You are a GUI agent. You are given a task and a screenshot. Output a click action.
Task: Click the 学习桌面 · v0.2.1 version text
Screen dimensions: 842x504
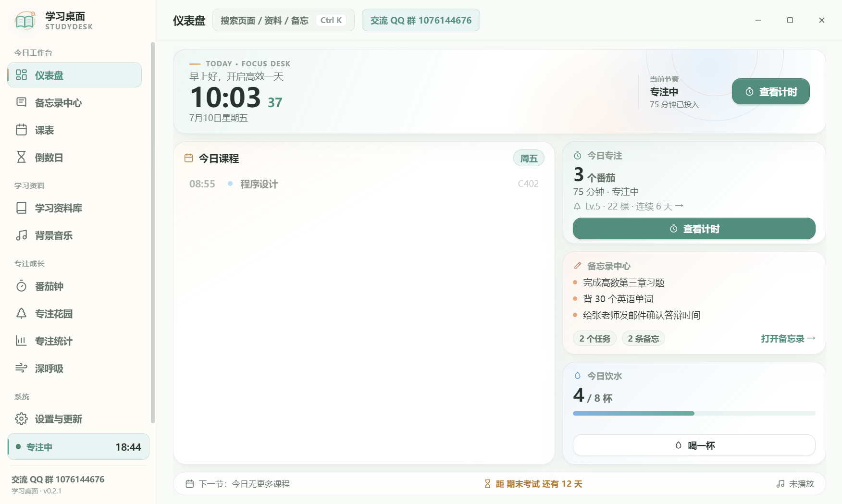(37, 491)
